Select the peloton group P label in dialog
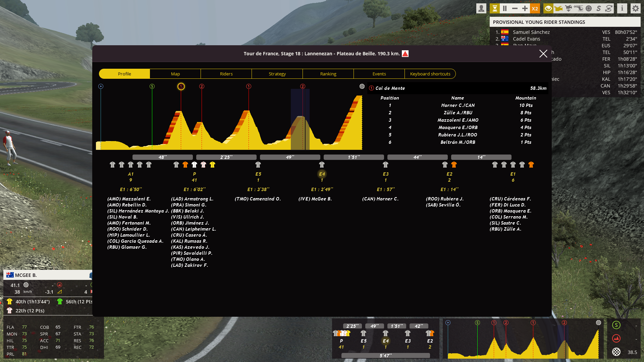This screenshot has height=362, width=644. (195, 174)
